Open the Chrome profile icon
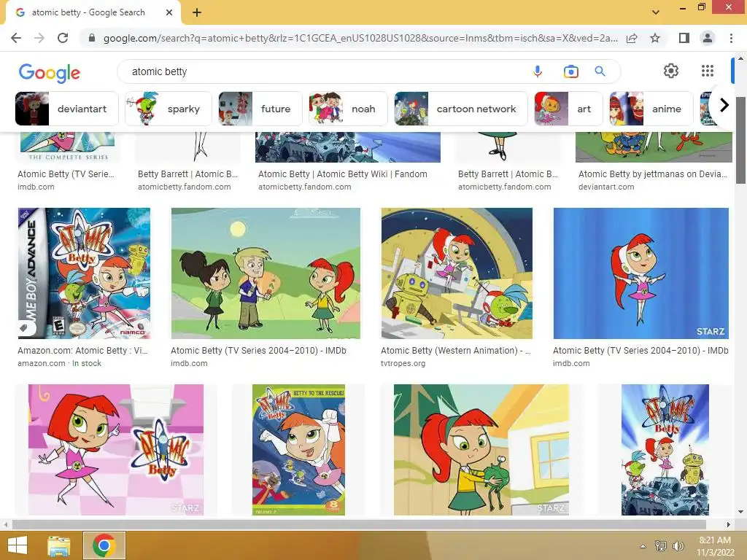 pos(708,38)
